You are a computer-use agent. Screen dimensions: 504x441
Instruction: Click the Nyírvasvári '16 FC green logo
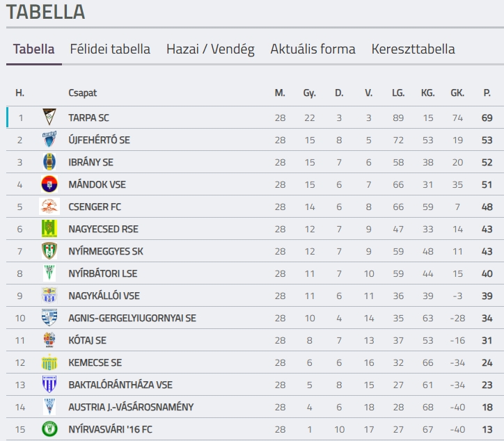click(x=49, y=428)
